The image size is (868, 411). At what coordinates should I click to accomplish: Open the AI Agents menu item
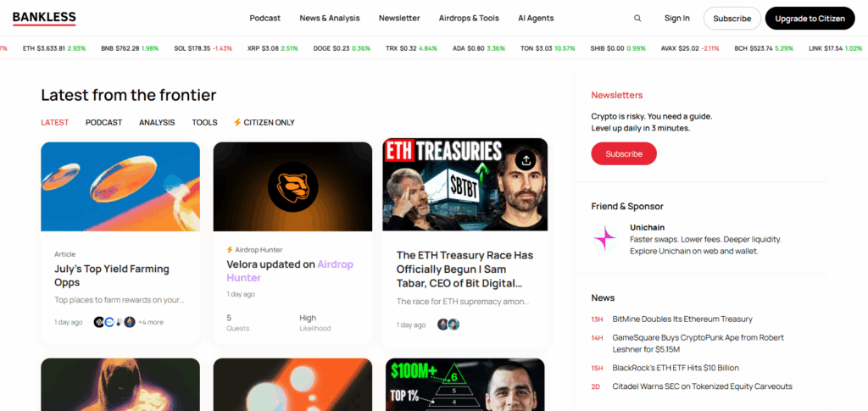536,19
